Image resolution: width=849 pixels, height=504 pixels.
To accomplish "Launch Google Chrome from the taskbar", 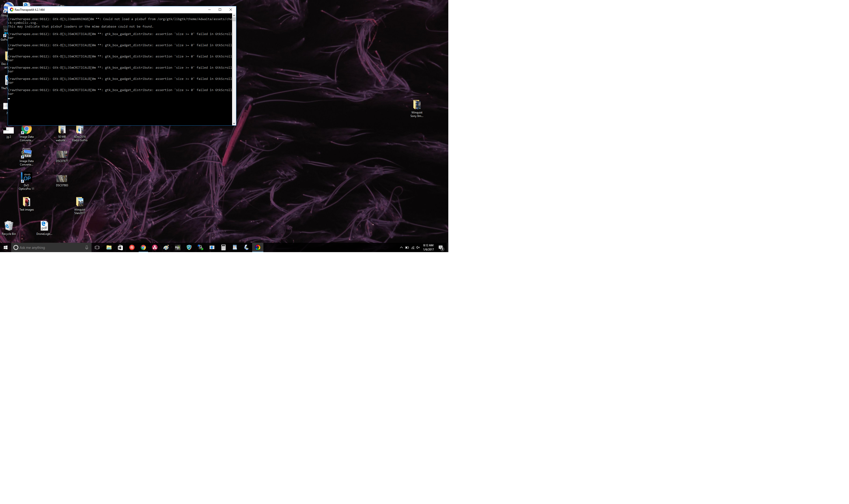I will [143, 248].
